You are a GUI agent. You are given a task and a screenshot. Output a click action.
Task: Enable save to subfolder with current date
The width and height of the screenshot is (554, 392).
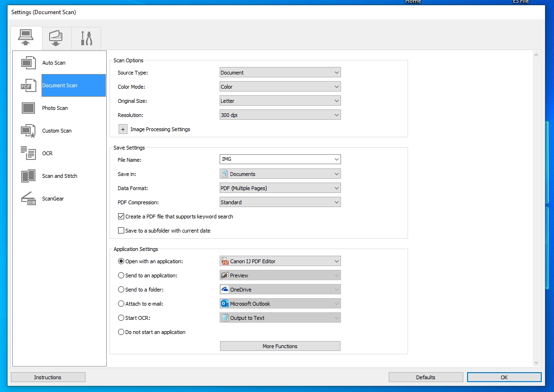121,231
